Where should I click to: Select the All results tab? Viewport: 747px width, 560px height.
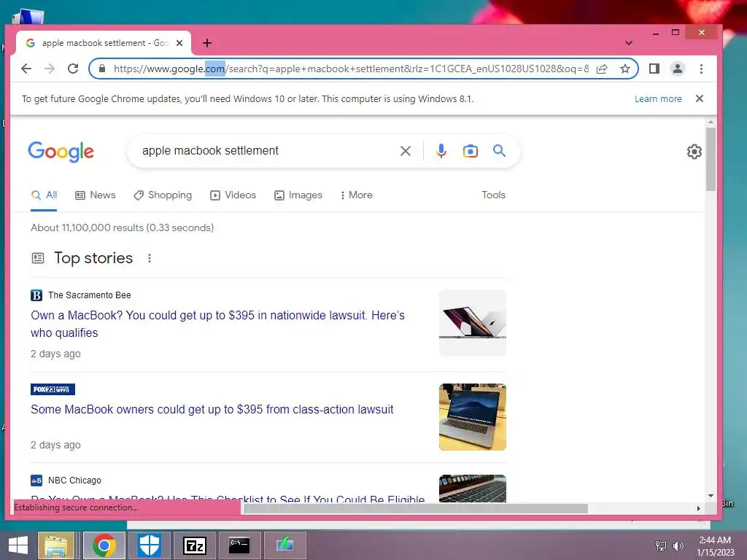pyautogui.click(x=44, y=195)
